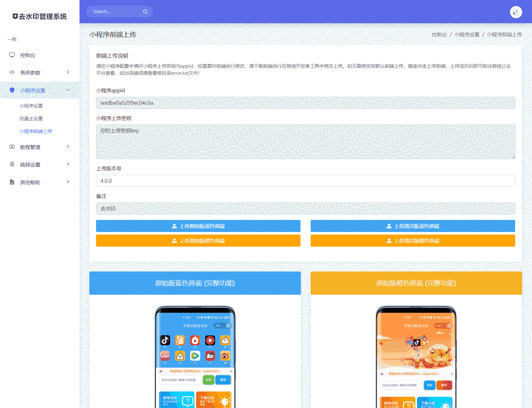
Task: Click the 小程序设置 label in sidebar parent
Action: [x=33, y=90]
